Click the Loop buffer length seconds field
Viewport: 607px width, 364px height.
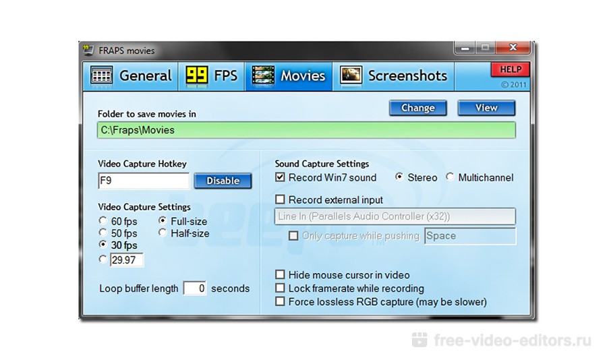pyautogui.click(x=195, y=289)
